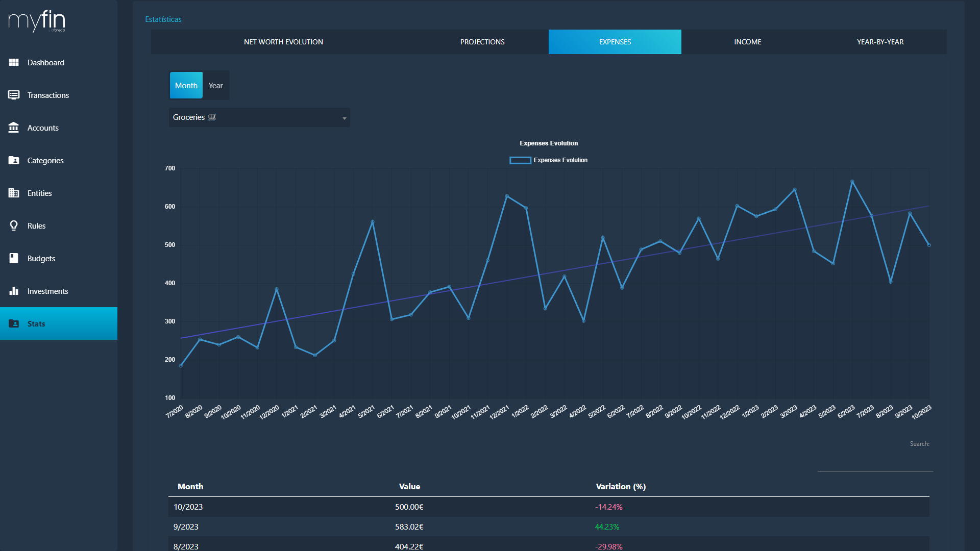Click the myfin logo
Image resolution: width=980 pixels, height=551 pixels.
(37, 21)
